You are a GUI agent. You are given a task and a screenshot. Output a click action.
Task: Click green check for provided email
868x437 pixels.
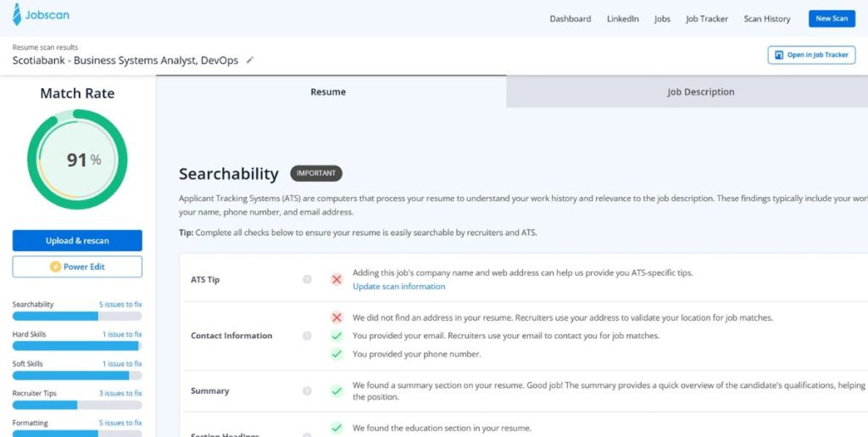tap(337, 336)
